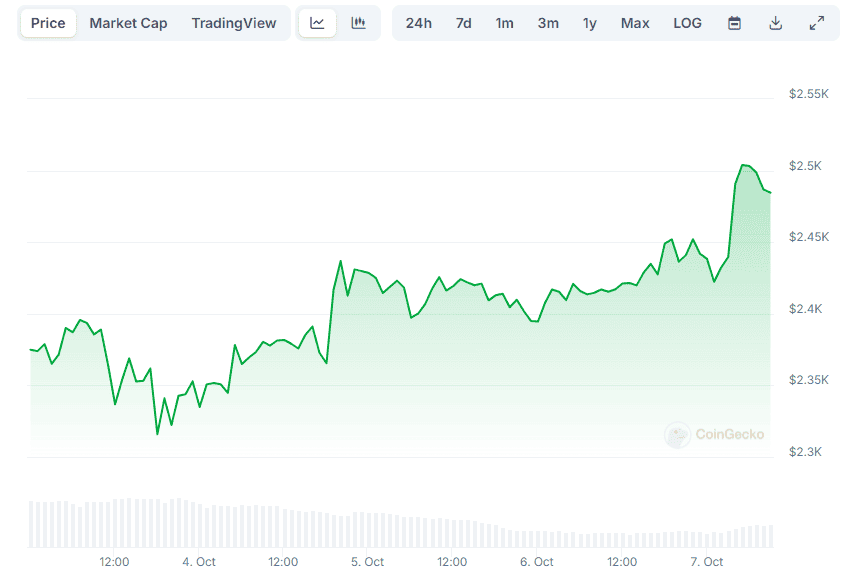This screenshot has width=850, height=582.
Task: Click the '5. Oct' date label
Action: click(x=368, y=562)
